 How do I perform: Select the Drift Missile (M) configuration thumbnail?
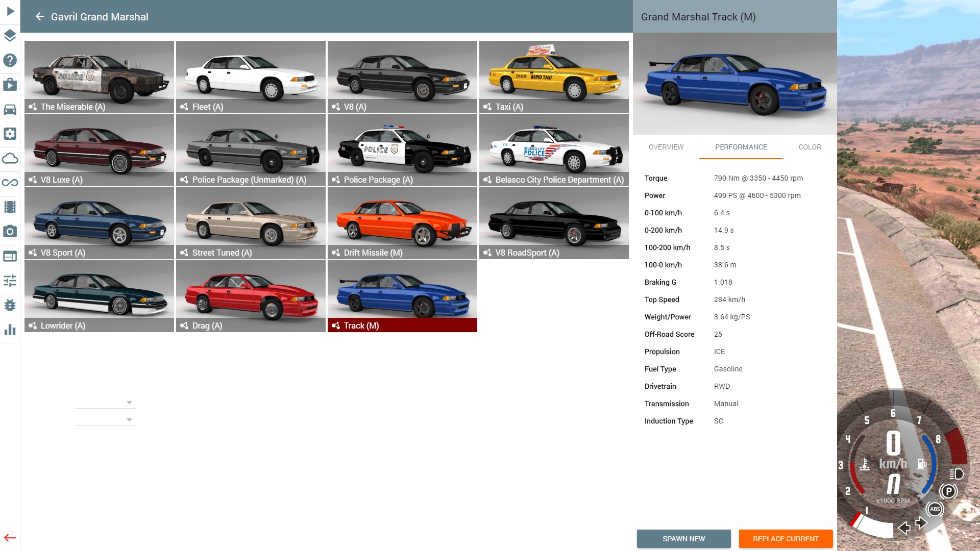(402, 223)
